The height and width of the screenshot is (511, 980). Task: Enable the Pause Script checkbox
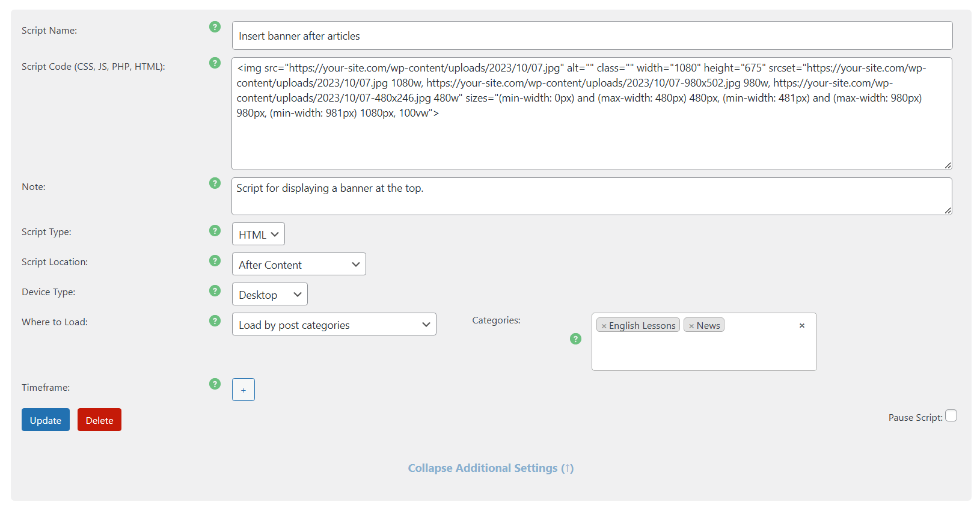pyautogui.click(x=951, y=416)
